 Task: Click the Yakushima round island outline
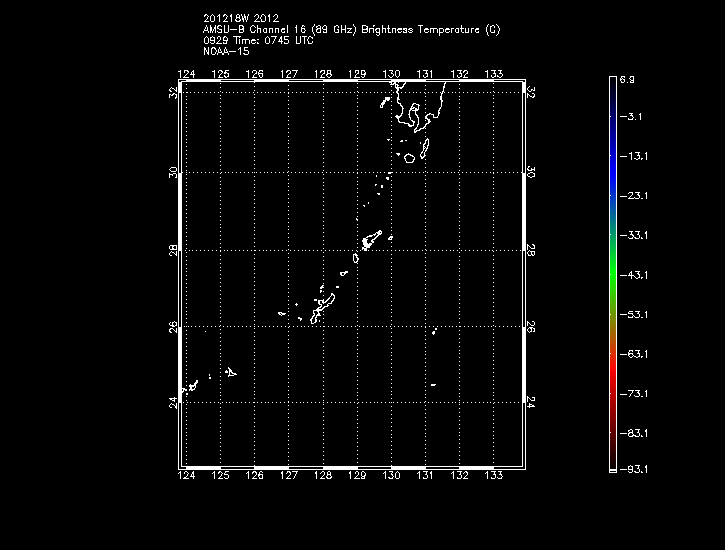click(408, 157)
